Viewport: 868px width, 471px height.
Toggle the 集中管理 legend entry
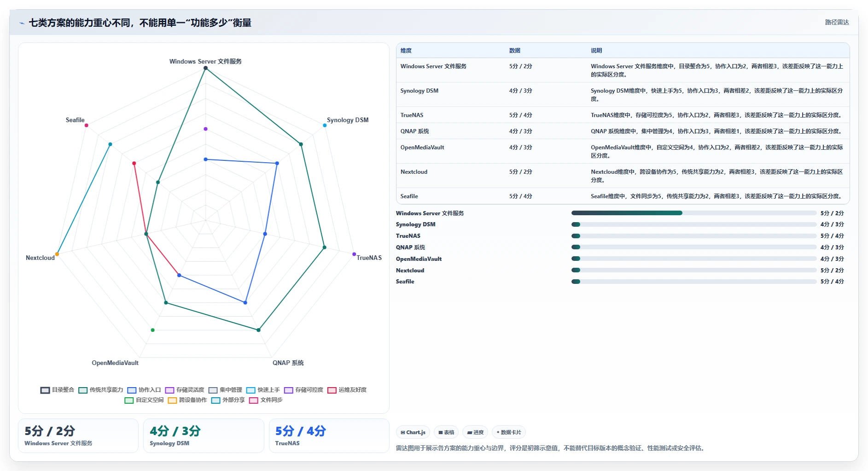225,390
